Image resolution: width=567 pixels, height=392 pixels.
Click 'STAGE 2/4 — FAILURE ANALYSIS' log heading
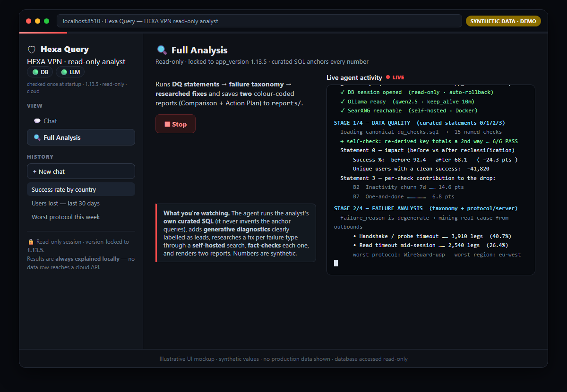426,208
